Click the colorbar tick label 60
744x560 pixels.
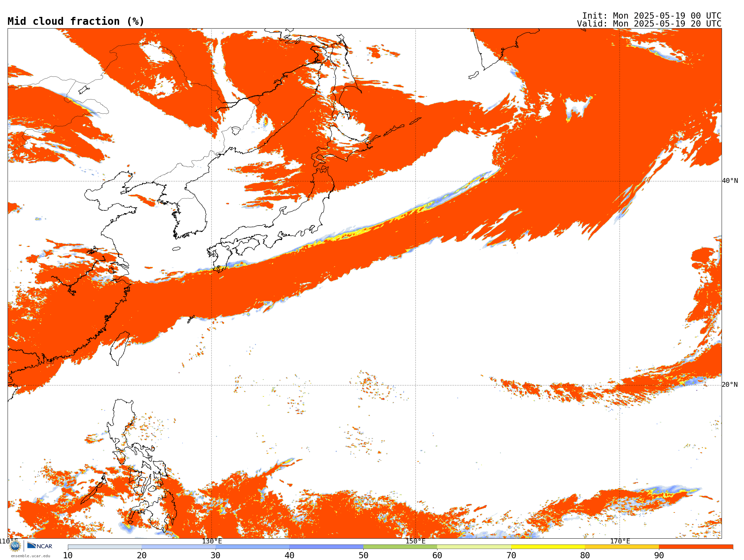tap(437, 556)
